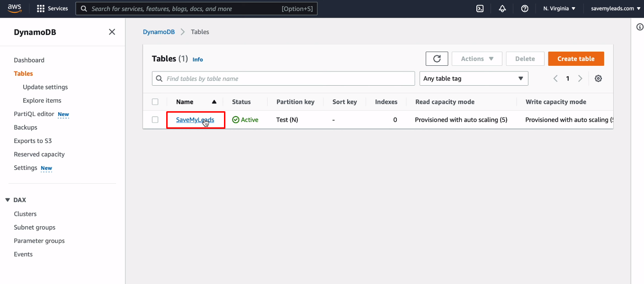Close the DynamoDB side navigation panel
Screen dimensions: 644x284
(112, 32)
